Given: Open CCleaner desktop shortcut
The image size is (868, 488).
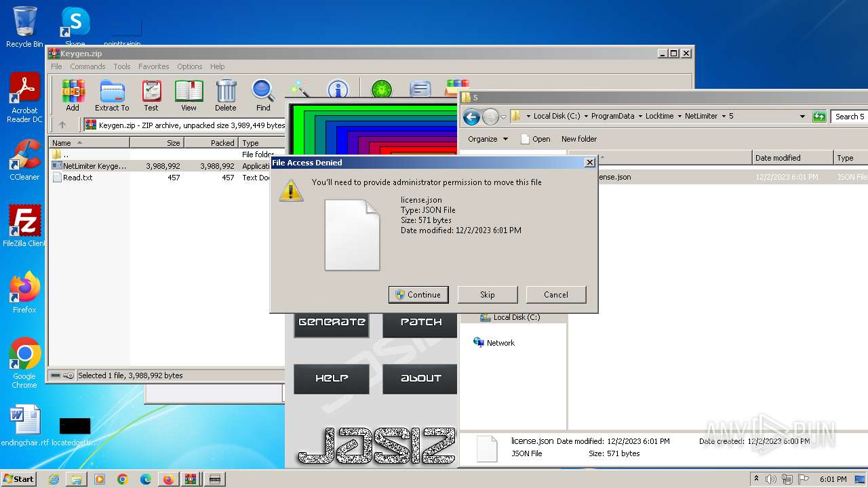Looking at the screenshot, I should (24, 160).
